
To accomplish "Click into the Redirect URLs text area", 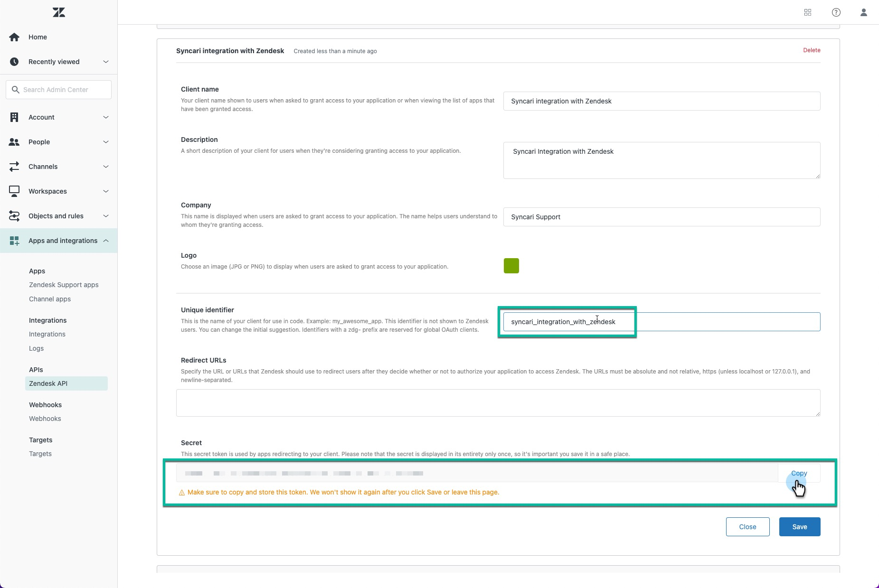I will pos(498,403).
